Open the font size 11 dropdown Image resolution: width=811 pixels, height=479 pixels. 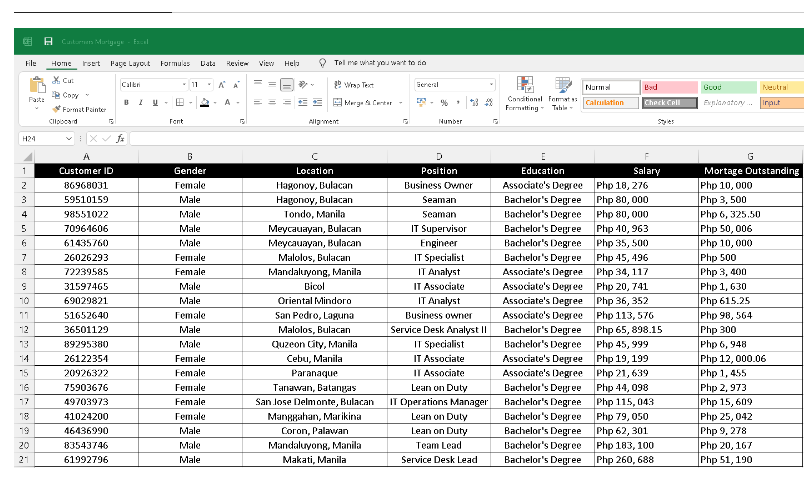(209, 85)
